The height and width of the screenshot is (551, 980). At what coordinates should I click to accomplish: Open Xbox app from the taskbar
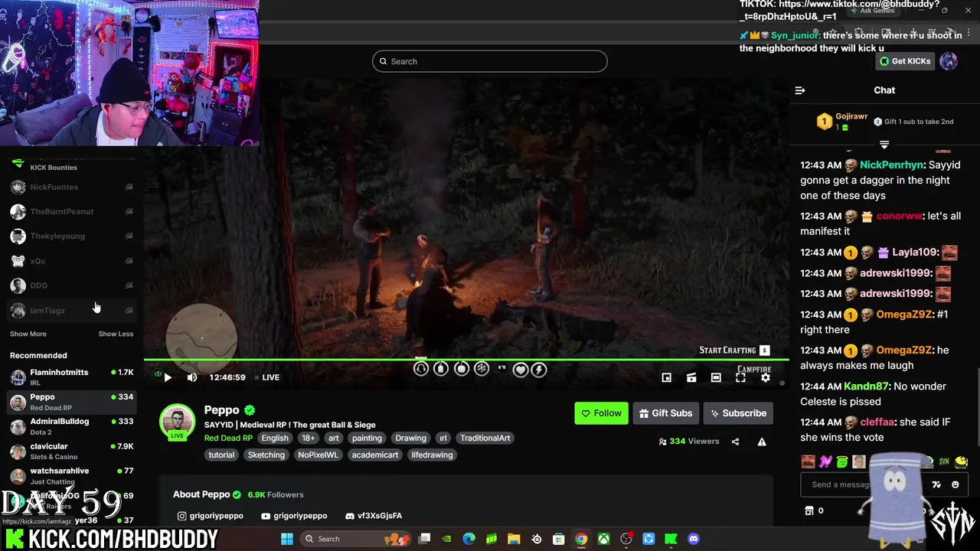point(603,539)
